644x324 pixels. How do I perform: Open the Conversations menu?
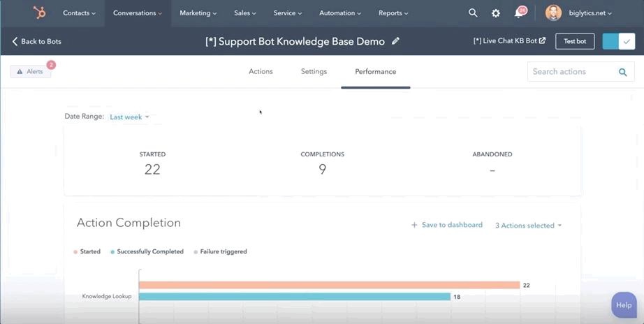coord(138,13)
